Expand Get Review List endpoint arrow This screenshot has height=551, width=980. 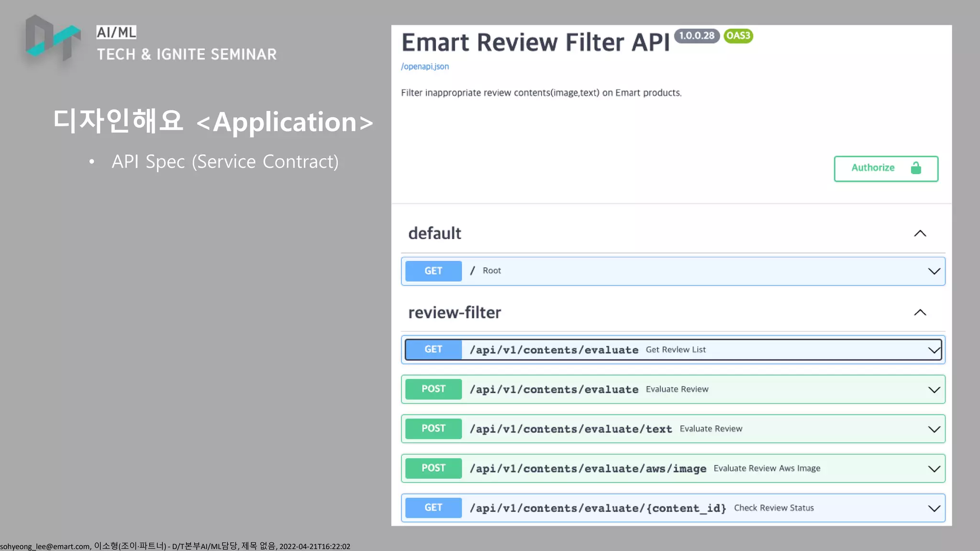934,350
